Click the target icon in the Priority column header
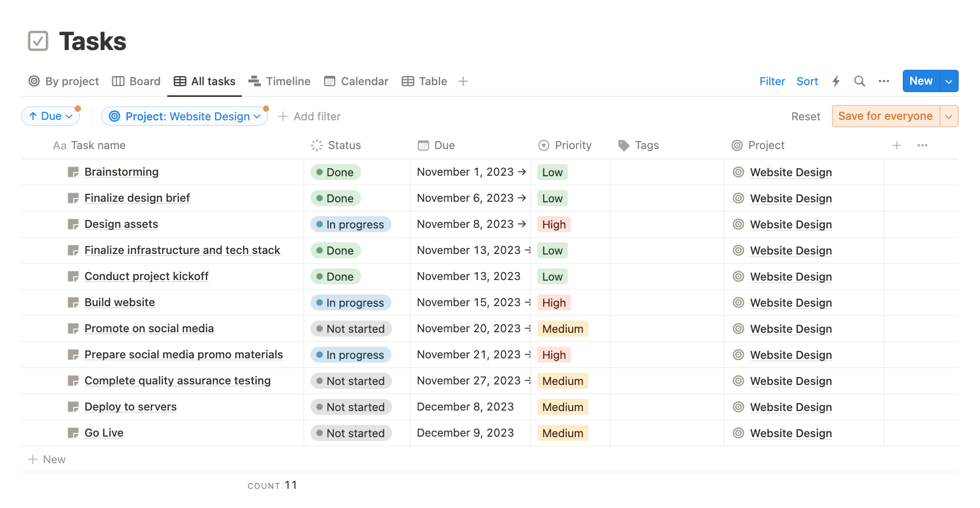 coord(543,145)
